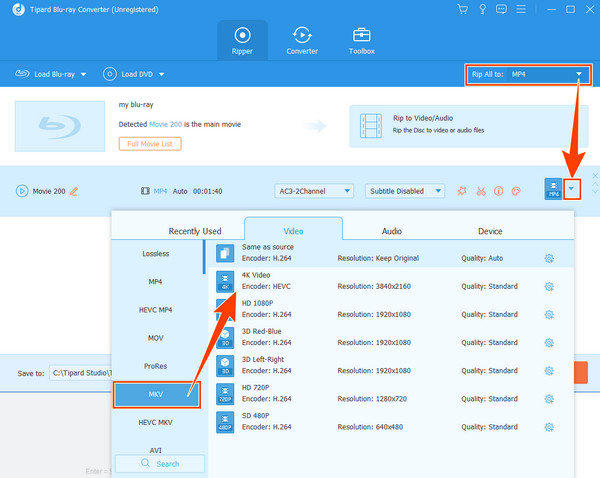
Task: Open the hamburger menu icon
Action: (x=521, y=9)
